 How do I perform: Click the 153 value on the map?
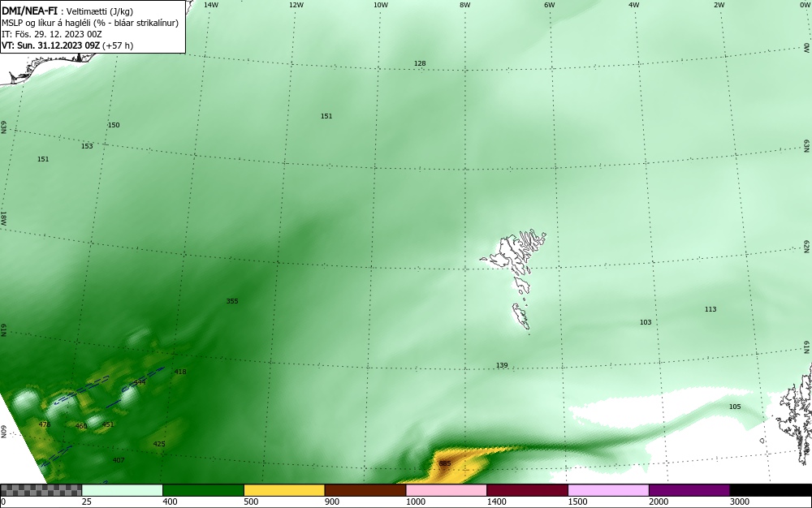[x=87, y=146]
